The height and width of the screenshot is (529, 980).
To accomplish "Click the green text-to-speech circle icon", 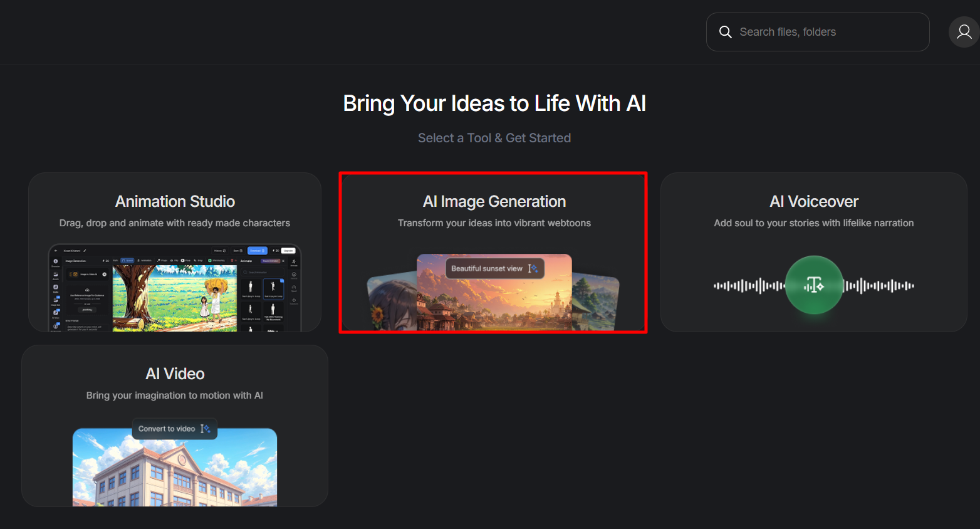I will 814,285.
